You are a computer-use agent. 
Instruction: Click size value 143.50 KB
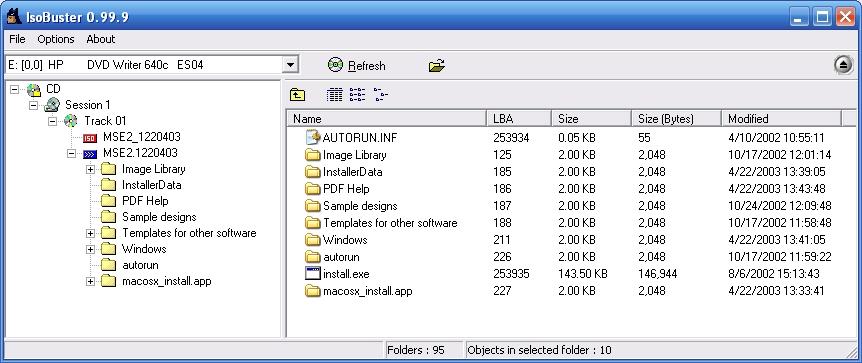pyautogui.click(x=583, y=274)
